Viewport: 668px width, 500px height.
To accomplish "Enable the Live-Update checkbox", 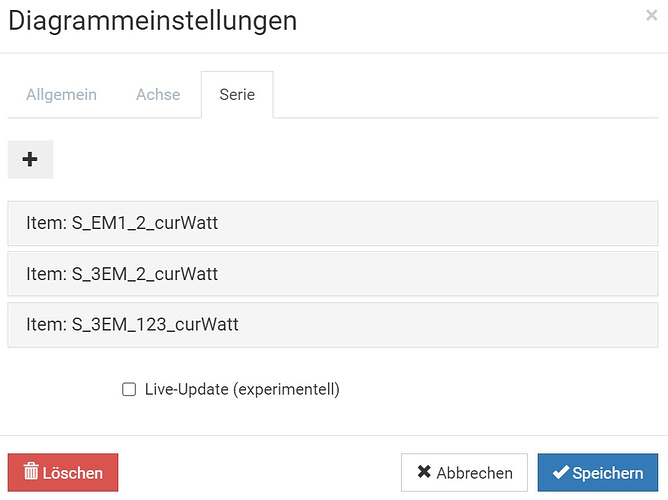I will (x=129, y=390).
